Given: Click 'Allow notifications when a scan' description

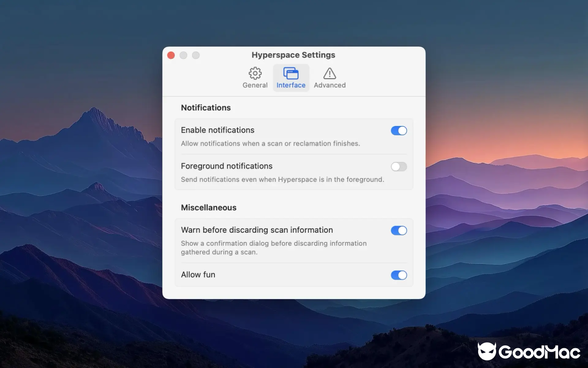Looking at the screenshot, I should (271, 144).
